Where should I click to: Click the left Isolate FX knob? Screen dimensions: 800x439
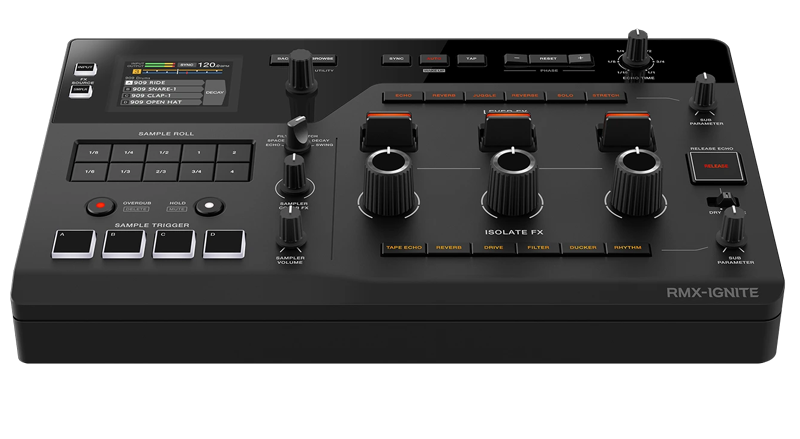(x=389, y=181)
